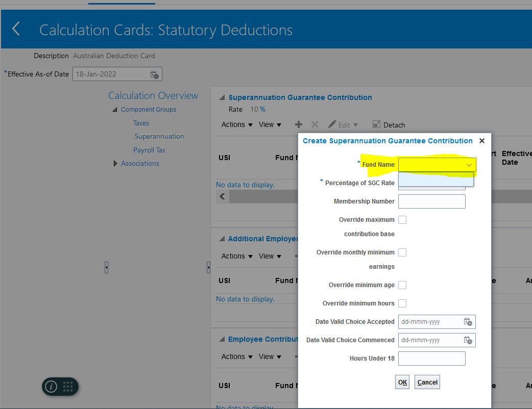Click the Membership Number input field

click(x=431, y=201)
